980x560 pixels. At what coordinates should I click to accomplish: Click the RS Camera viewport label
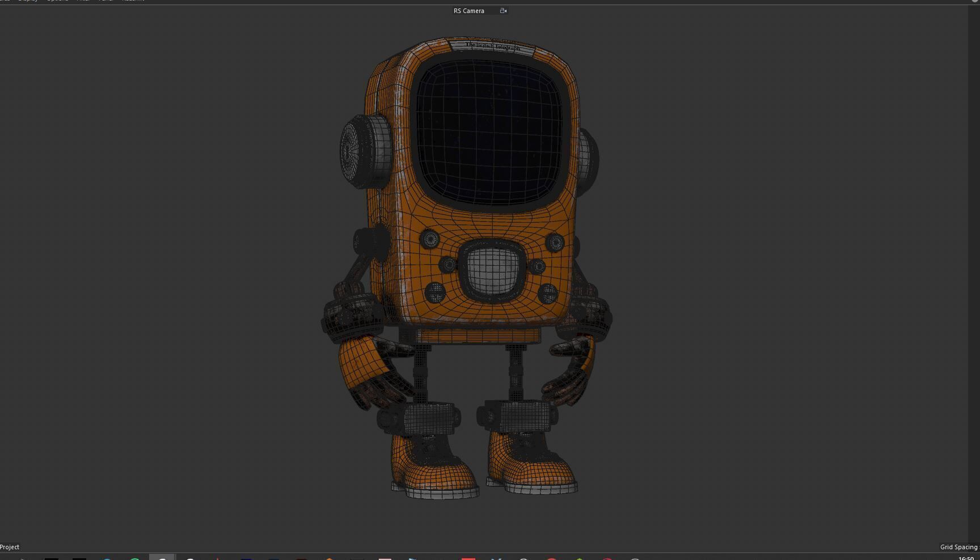point(468,11)
